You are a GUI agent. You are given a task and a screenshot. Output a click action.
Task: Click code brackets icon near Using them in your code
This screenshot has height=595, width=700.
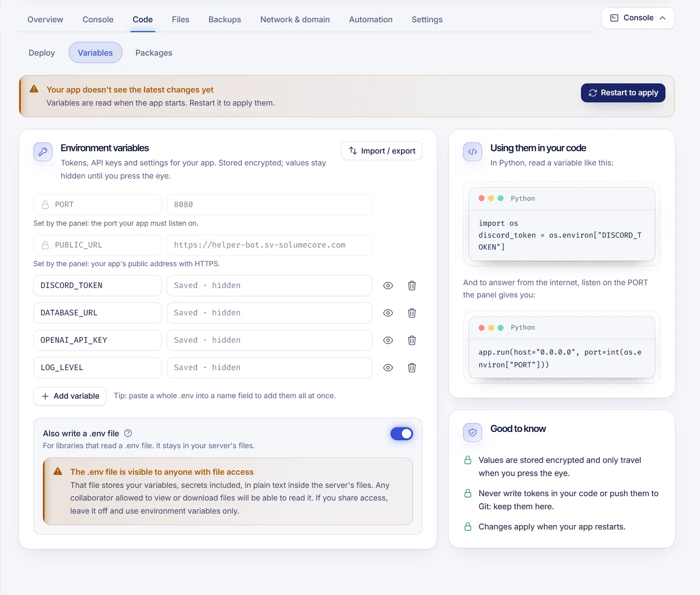472,152
